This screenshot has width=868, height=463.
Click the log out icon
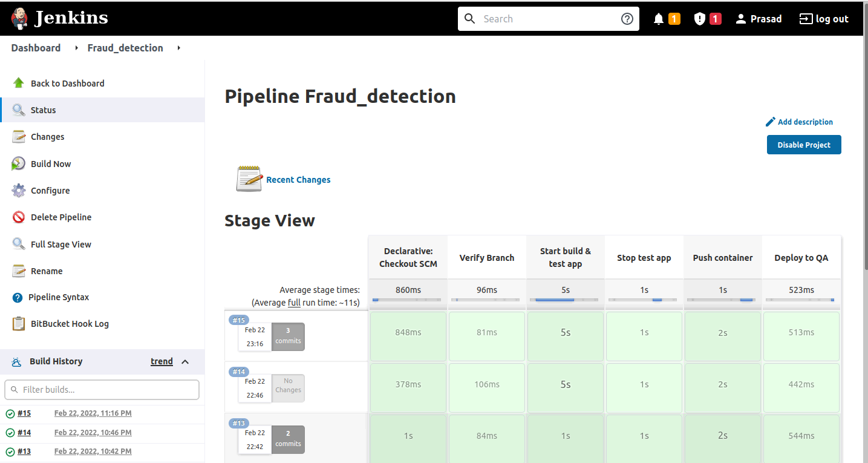click(x=806, y=19)
